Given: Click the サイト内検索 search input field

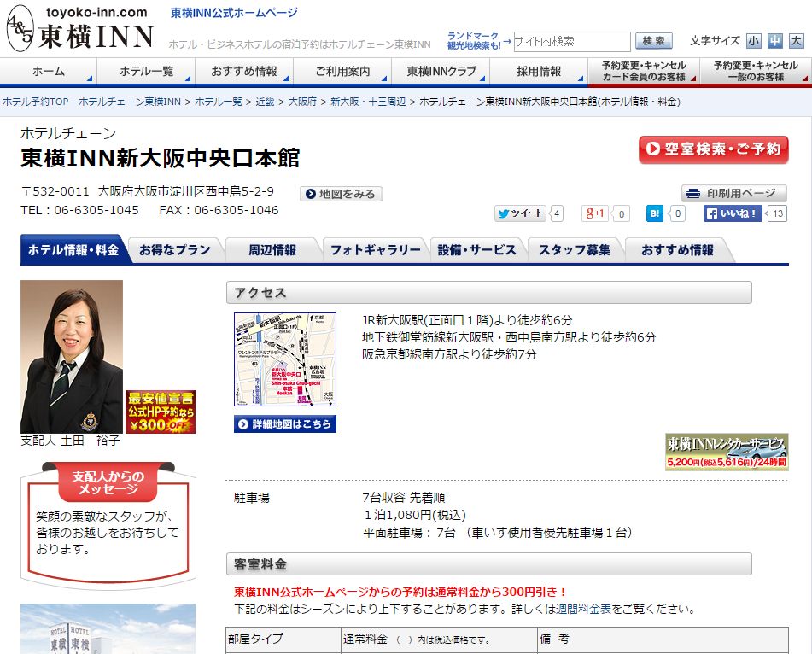Looking at the screenshot, I should click(571, 41).
